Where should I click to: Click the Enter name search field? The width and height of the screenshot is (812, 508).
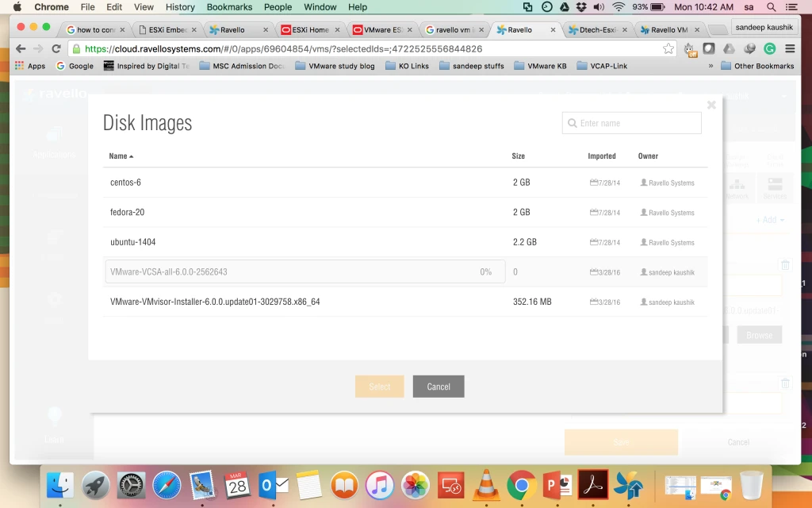(632, 123)
